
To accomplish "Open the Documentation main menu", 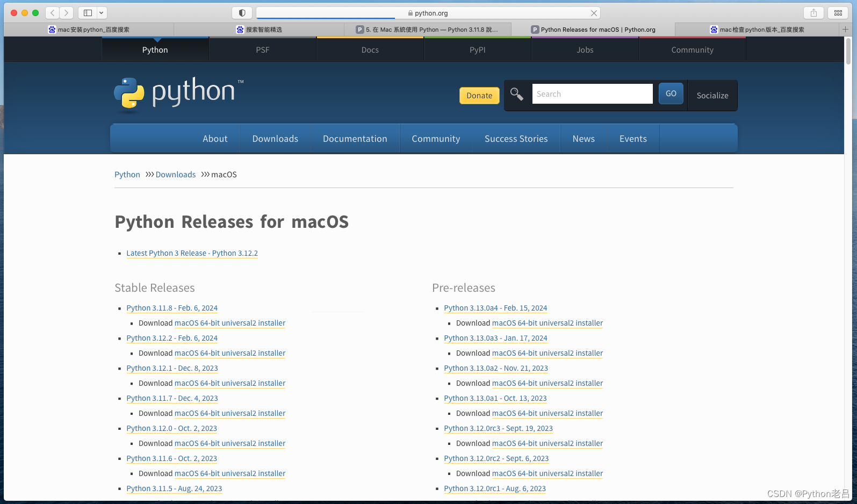I will pyautogui.click(x=355, y=139).
